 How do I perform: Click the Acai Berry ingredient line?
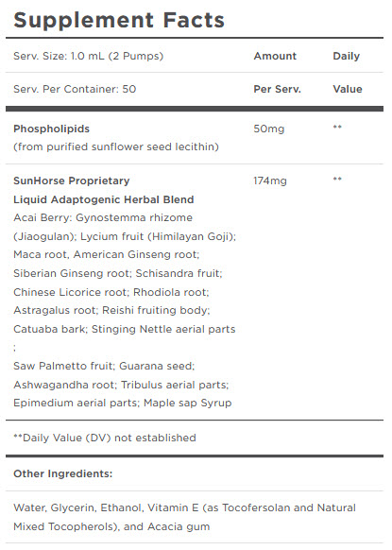pos(103,217)
